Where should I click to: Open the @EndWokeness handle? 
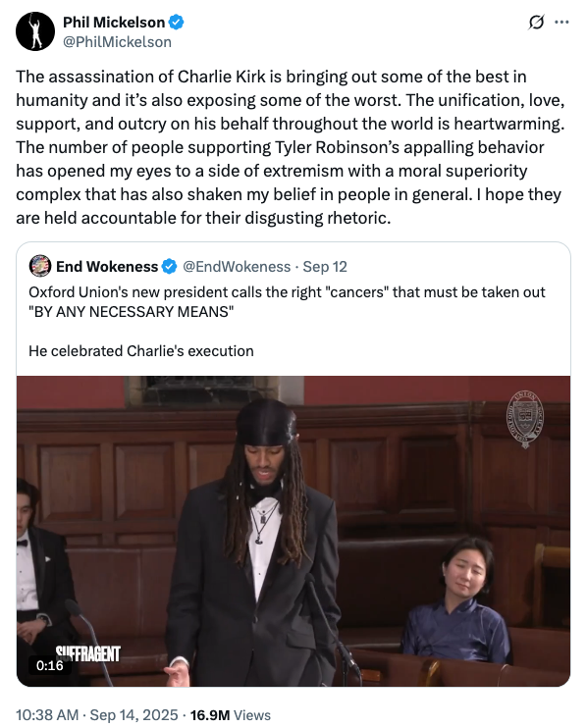coord(237,267)
